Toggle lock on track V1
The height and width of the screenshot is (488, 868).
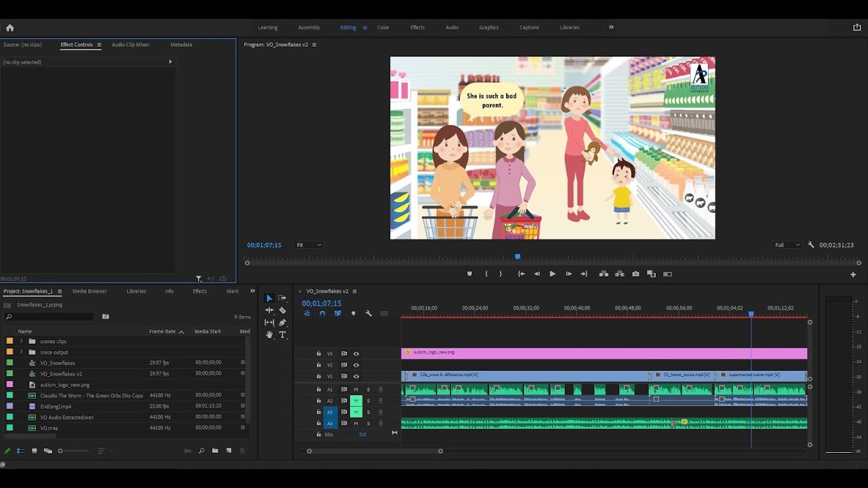319,376
